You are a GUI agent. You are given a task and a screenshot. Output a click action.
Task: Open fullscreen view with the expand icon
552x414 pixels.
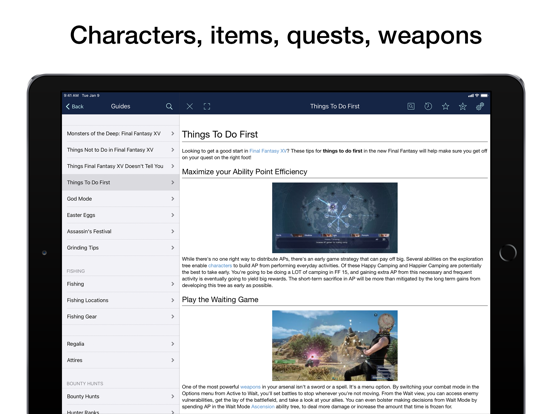207,106
